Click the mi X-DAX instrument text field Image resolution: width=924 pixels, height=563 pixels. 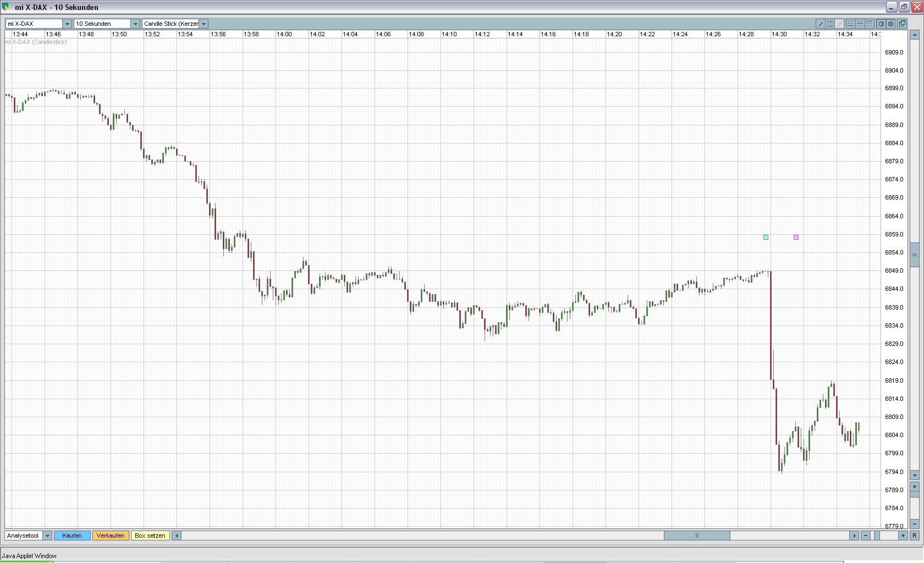pyautogui.click(x=34, y=24)
